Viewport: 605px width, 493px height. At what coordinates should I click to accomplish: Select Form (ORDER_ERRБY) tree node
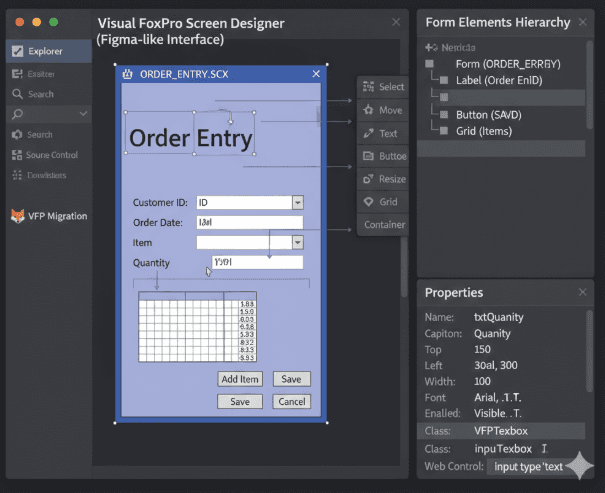tap(508, 64)
